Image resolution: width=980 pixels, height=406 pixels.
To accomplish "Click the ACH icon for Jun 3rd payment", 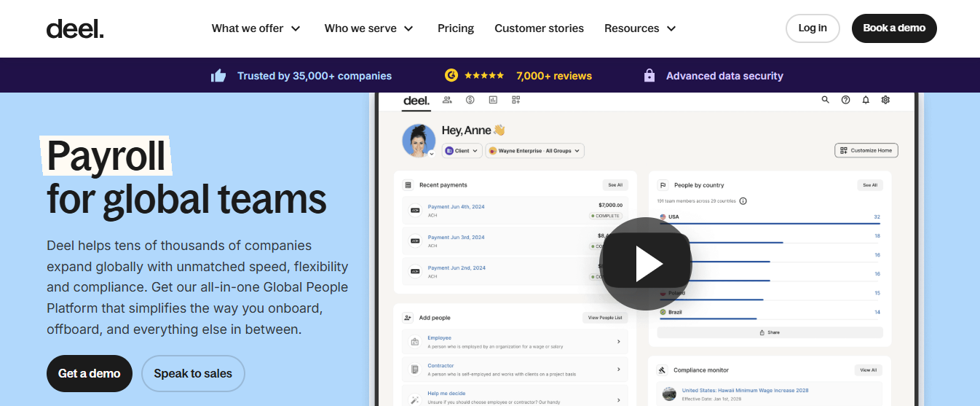I will pyautogui.click(x=415, y=241).
